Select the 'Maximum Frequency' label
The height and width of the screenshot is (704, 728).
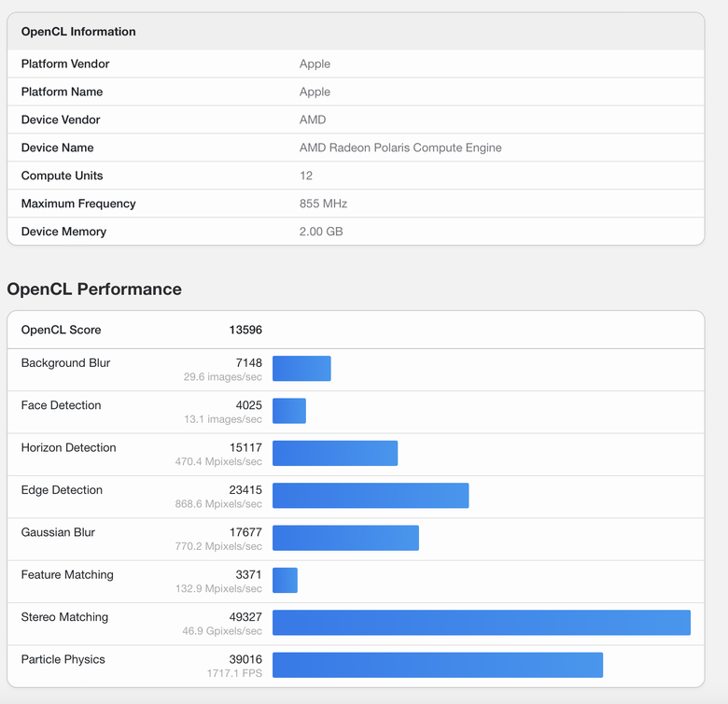pos(78,204)
